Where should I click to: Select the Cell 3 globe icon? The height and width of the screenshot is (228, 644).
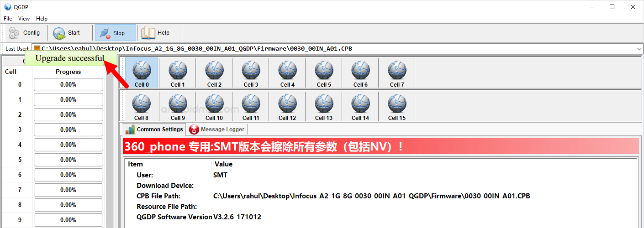pos(251,70)
